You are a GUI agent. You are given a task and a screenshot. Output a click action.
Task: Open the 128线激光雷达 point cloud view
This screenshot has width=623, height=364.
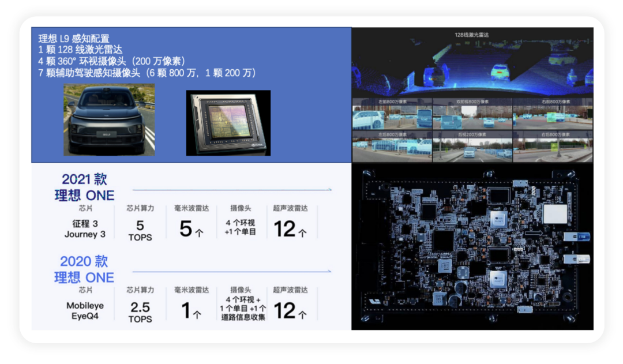(472, 63)
